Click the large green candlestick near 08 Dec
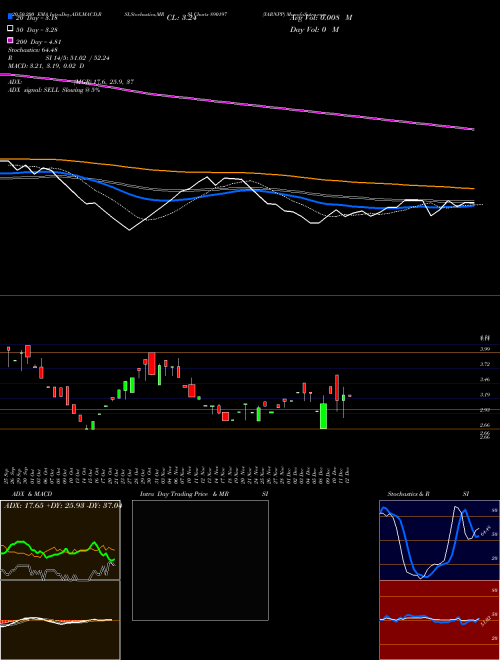The height and width of the screenshot is (660, 500). point(323,416)
